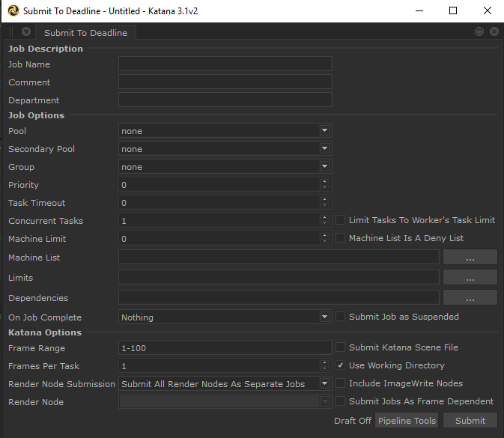Maximize the Katana window
This screenshot has width=504, height=438.
point(453,11)
